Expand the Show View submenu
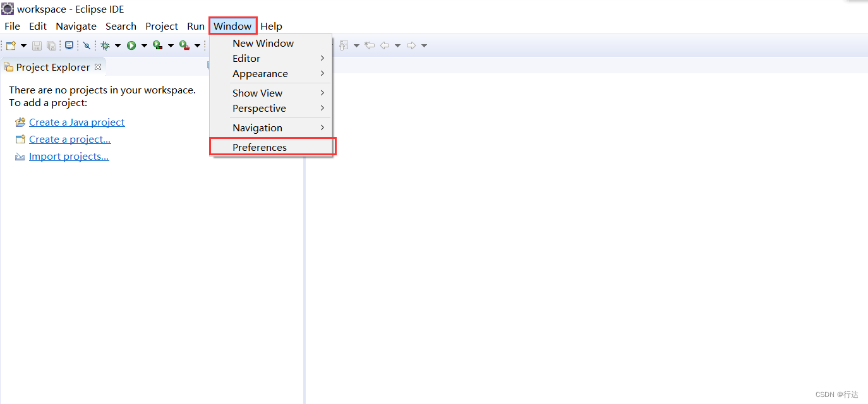The height and width of the screenshot is (404, 868). click(x=271, y=93)
